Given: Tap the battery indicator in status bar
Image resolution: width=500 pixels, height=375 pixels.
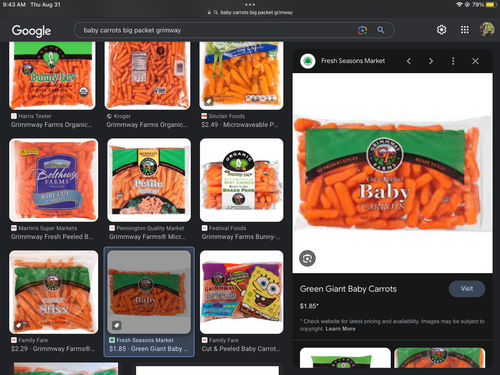Looking at the screenshot, I should pyautogui.click(x=491, y=5).
